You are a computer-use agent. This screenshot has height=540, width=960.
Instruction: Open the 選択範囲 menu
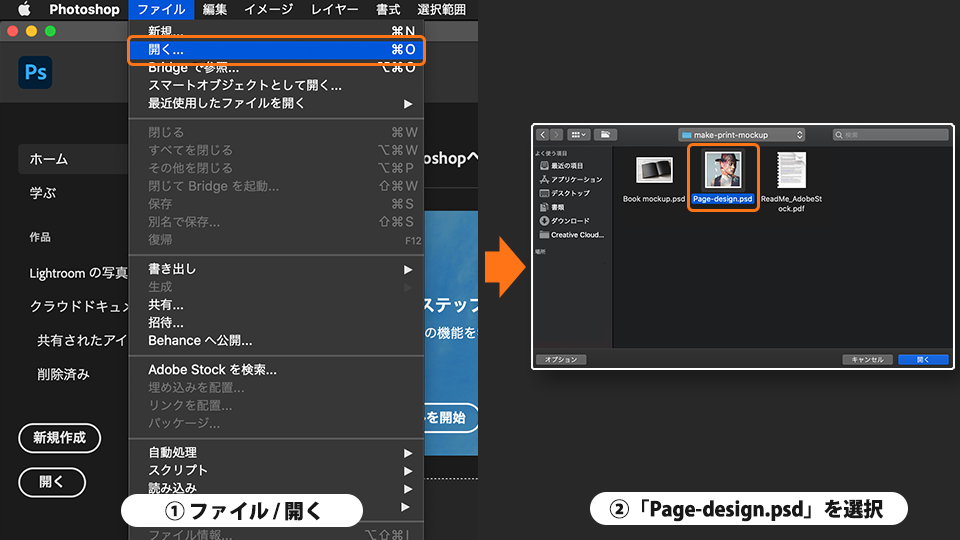[x=441, y=9]
